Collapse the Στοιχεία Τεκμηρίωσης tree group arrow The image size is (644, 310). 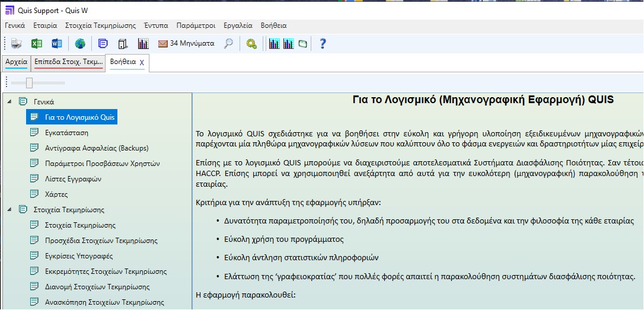click(9, 210)
